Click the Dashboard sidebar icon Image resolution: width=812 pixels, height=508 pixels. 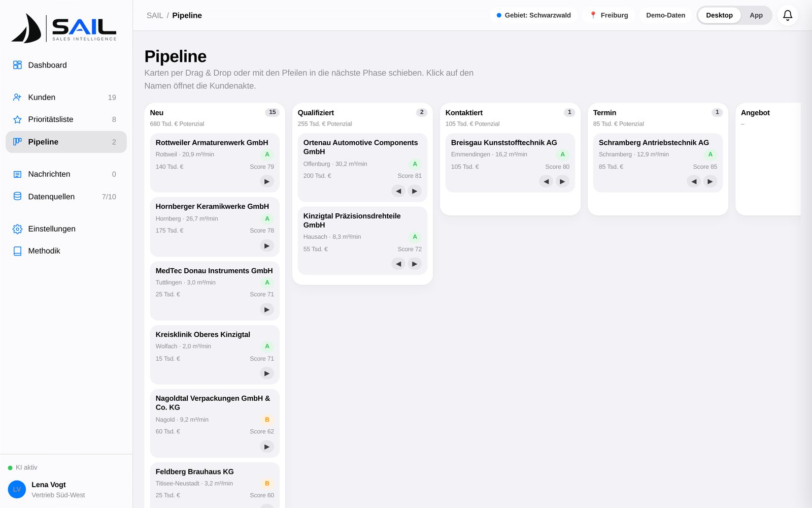[x=17, y=65]
